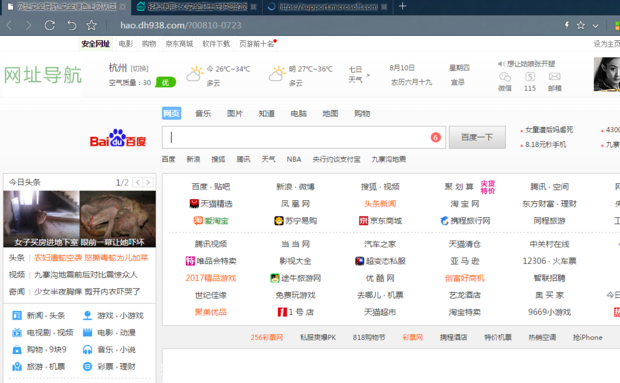Viewport: 620px width, 383px height.
Task: Open 京东商城 link in site grid
Action: tap(380, 221)
